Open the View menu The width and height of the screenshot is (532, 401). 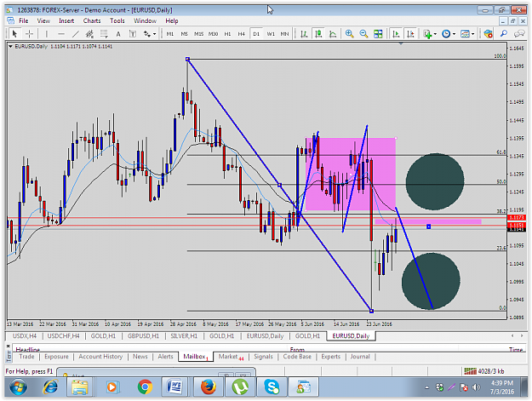[x=43, y=20]
